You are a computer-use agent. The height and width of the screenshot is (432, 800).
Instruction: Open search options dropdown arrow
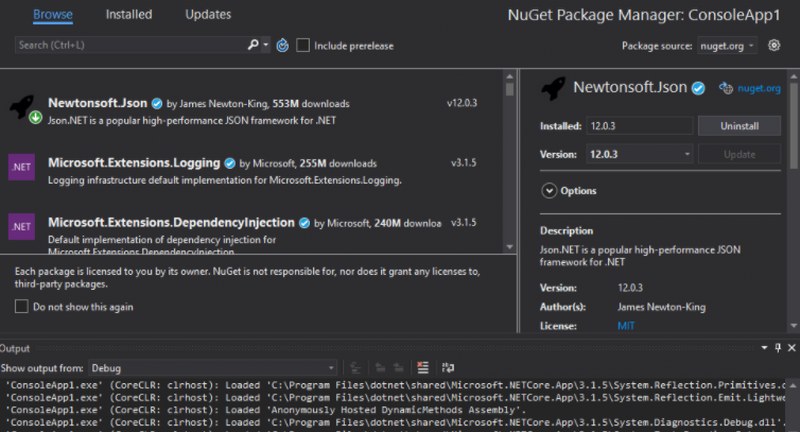266,45
